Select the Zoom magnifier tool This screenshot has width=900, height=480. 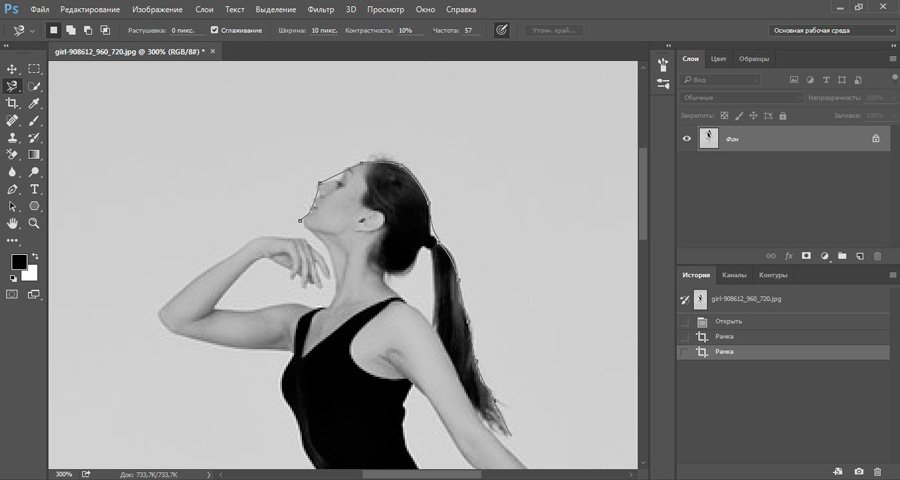tap(35, 222)
